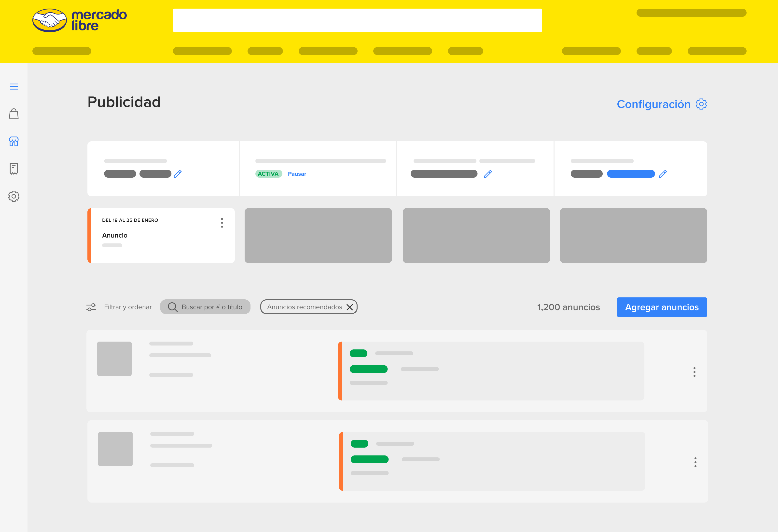Open Filtrar y ordenar options
The image size is (778, 532).
128,307
